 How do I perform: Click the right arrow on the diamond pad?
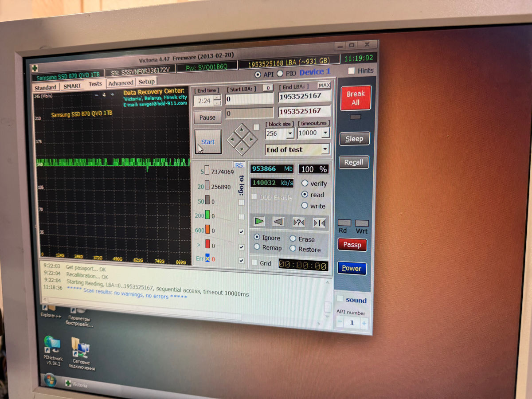click(x=251, y=140)
